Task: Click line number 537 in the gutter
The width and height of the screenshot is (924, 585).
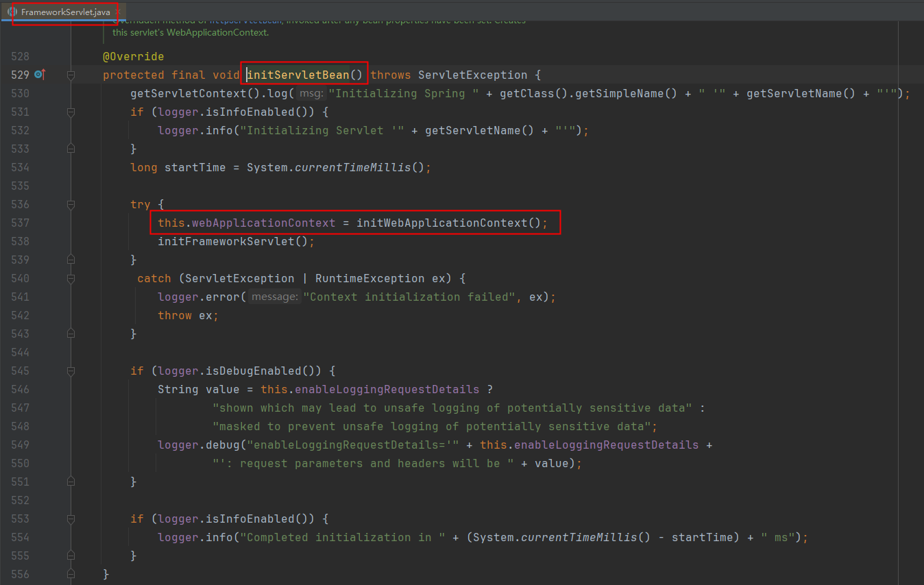Action: point(20,223)
